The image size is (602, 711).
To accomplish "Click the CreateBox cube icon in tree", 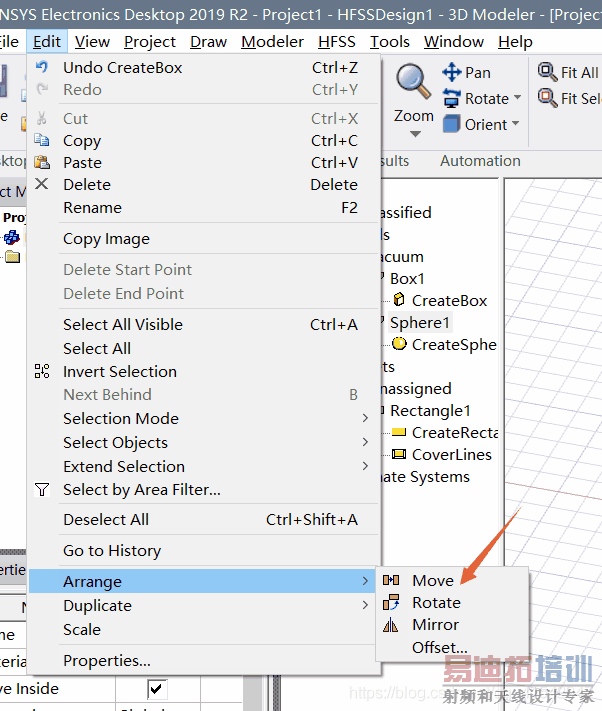I will tap(399, 300).
